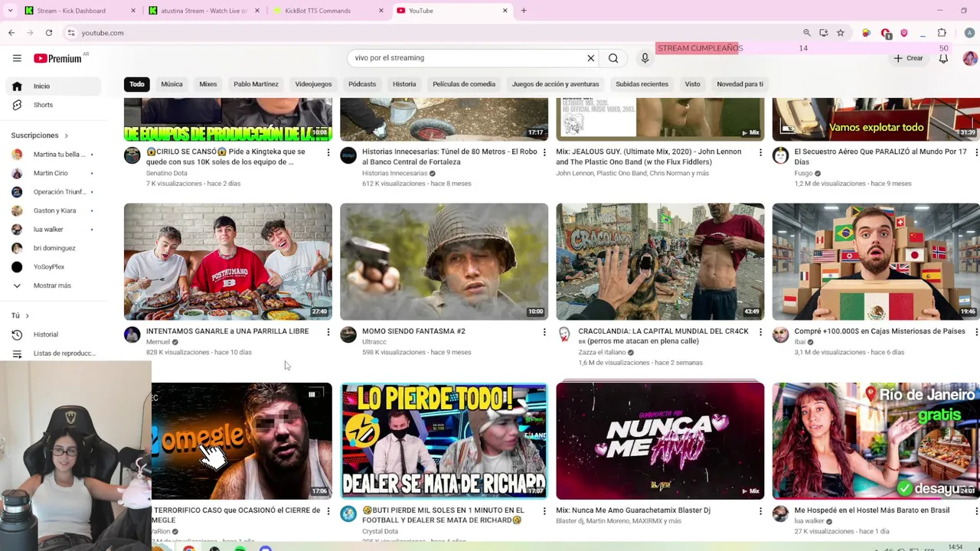
Task: Reload the page with the refresh icon
Action: pos(49,33)
